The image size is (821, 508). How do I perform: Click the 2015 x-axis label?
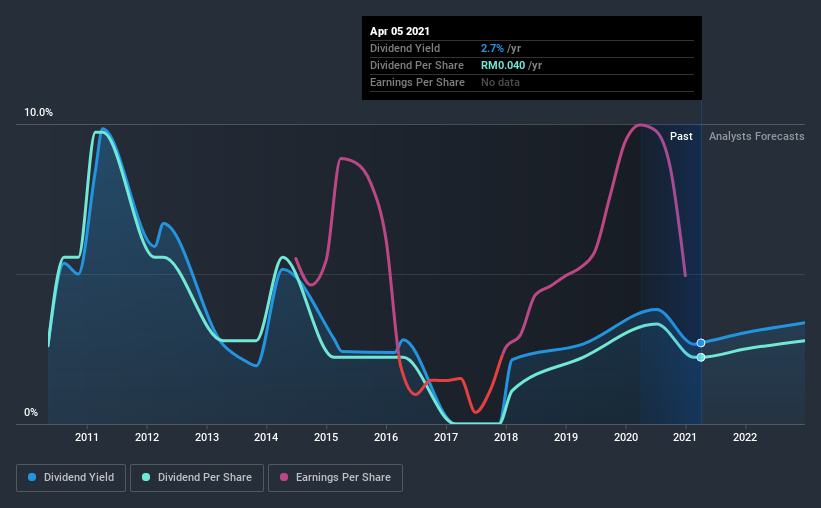click(326, 437)
